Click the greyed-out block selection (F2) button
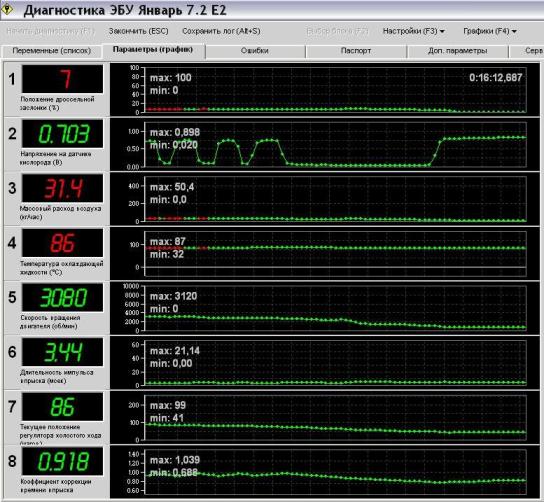Viewport: 544px width, 502px height. [337, 31]
